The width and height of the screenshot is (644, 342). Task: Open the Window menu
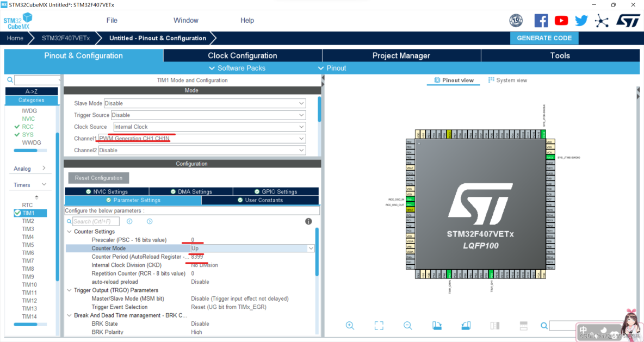[186, 20]
